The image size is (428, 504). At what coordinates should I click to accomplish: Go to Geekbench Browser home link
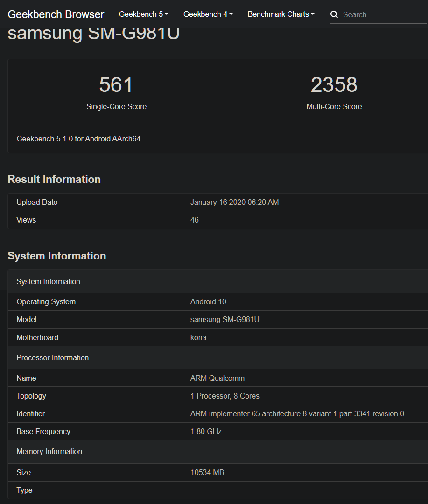(x=56, y=14)
